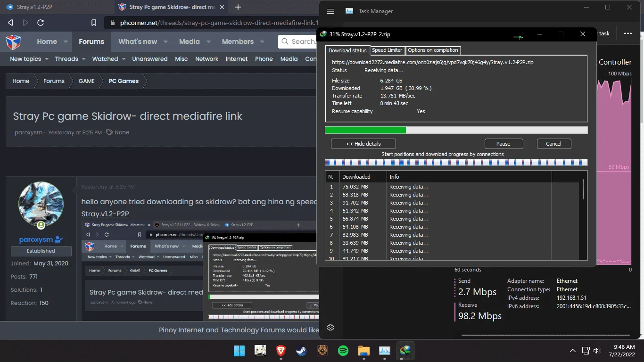Image resolution: width=644 pixels, height=362 pixels.
Task: Open the Network sub-navigation item
Action: tap(206, 59)
